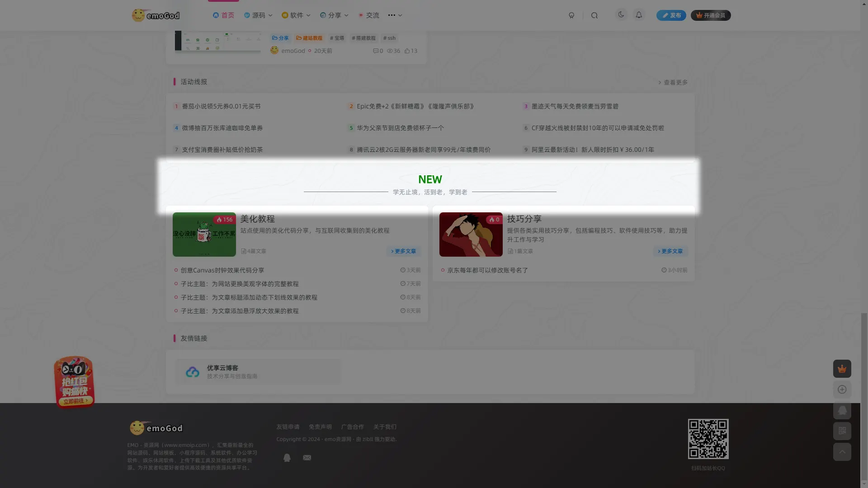
Task: Open 创意Canvas时钟效果代码分享 article
Action: (x=222, y=270)
